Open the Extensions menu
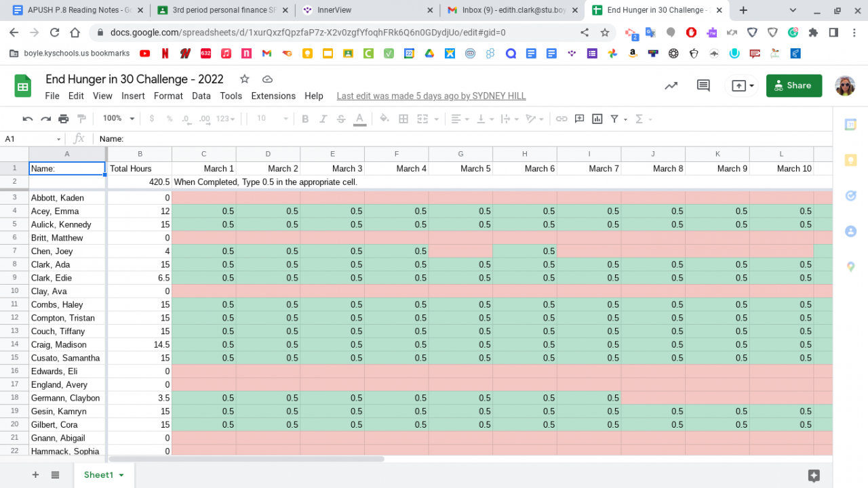868x488 pixels. tap(273, 96)
